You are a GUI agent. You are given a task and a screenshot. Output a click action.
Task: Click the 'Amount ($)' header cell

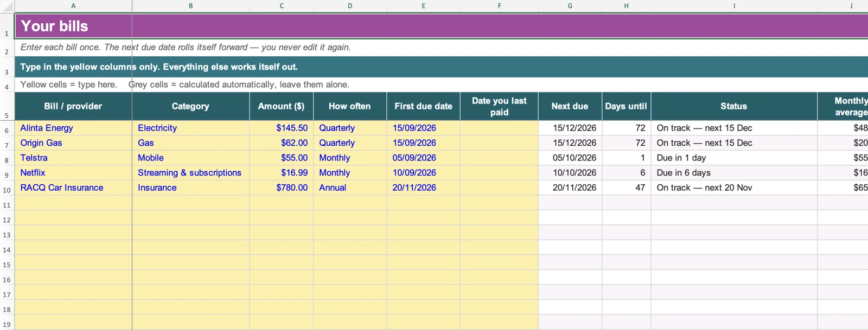coord(282,106)
